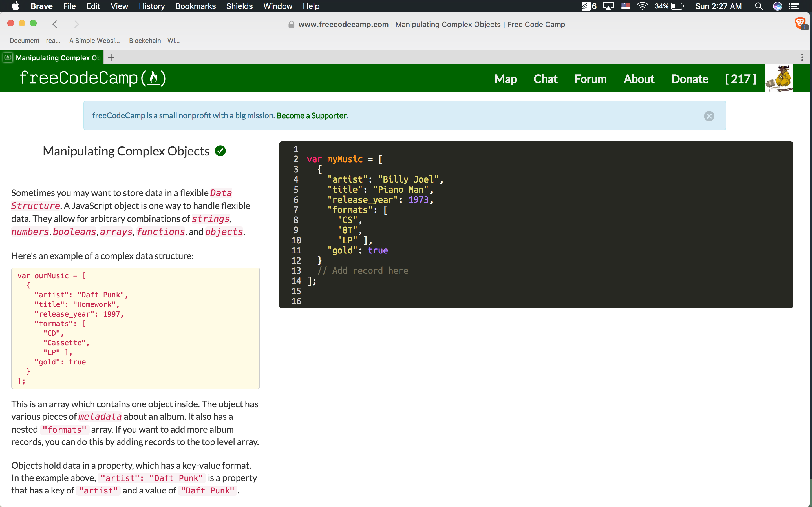Open the AirPlay mirroring menu bar icon
This screenshot has width=812, height=507.
click(x=608, y=6)
